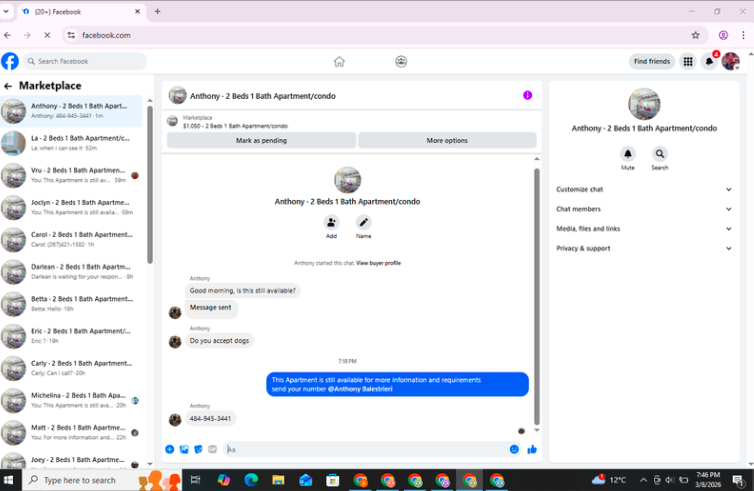Screen dimensions: 754x491
Task: Open Eric conversation in list
Action: [71, 336]
